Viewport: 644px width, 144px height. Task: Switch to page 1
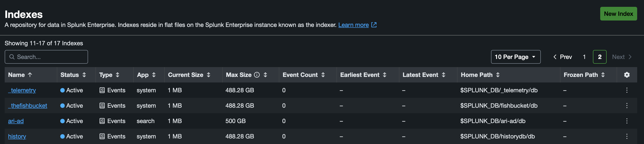[584, 57]
